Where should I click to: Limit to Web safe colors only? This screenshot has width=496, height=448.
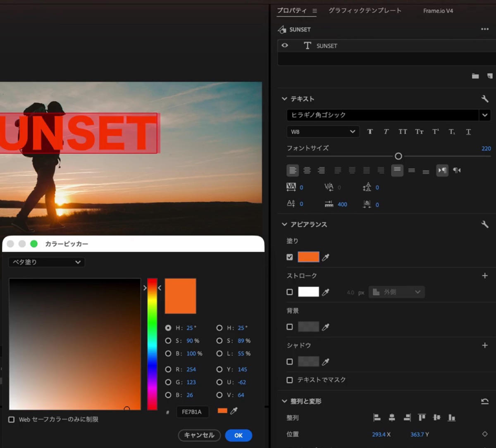pos(12,419)
